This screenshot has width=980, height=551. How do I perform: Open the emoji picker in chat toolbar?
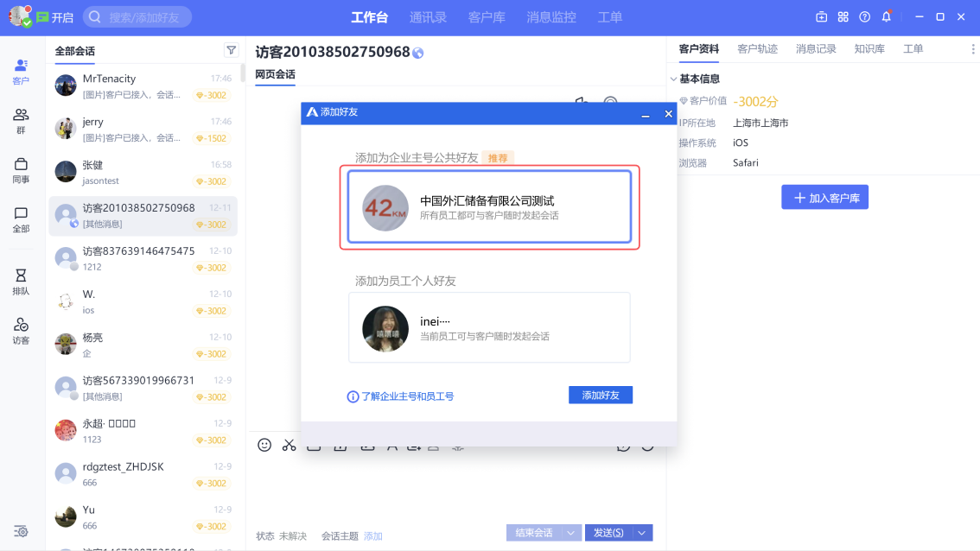(264, 445)
